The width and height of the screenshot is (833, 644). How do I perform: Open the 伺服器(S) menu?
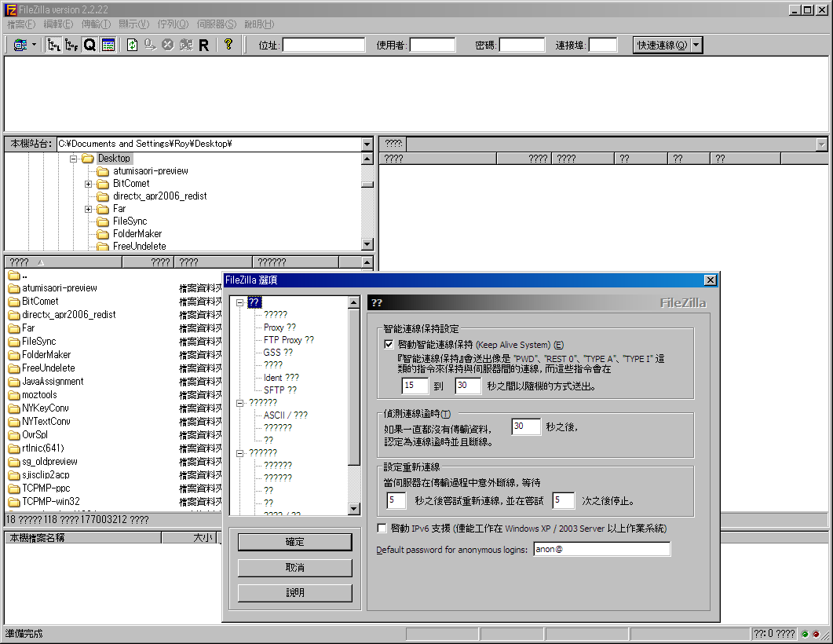(216, 24)
